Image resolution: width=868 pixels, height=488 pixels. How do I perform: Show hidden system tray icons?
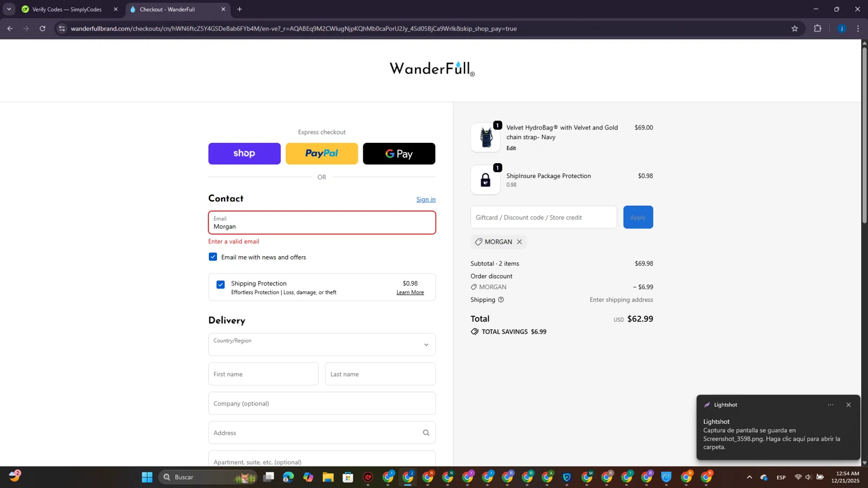(x=749, y=477)
